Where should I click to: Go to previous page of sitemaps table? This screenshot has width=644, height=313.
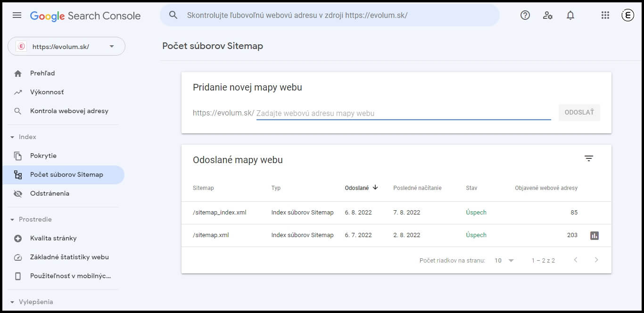coord(576,260)
